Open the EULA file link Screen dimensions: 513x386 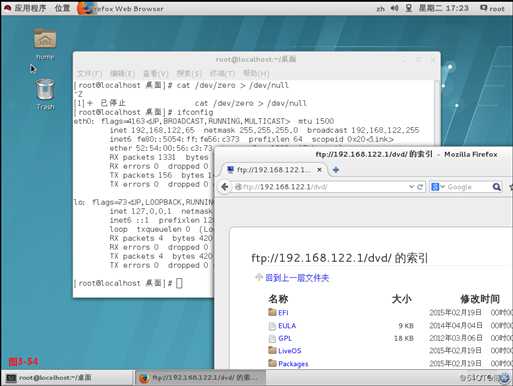[x=287, y=326]
